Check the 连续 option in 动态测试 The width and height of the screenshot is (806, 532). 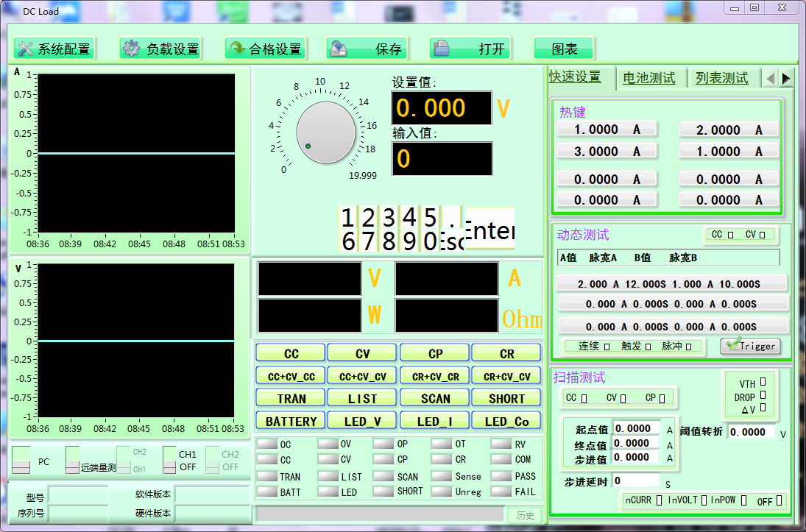click(x=606, y=346)
